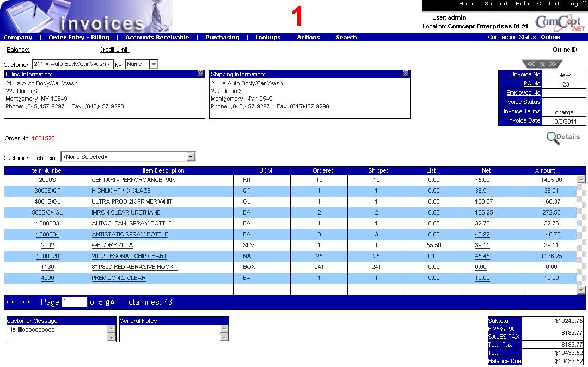This screenshot has height=367, width=588.
Task: Click the N new invoice navigation icon
Action: click(542, 64)
